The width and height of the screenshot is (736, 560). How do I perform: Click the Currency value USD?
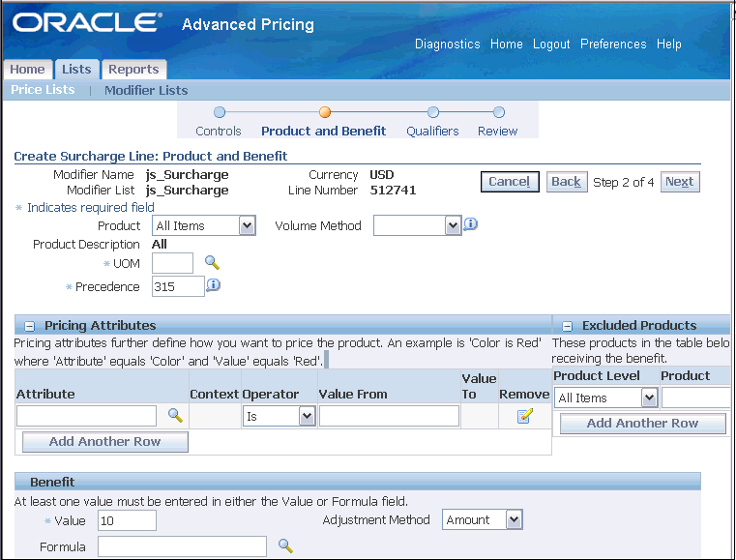point(382,175)
